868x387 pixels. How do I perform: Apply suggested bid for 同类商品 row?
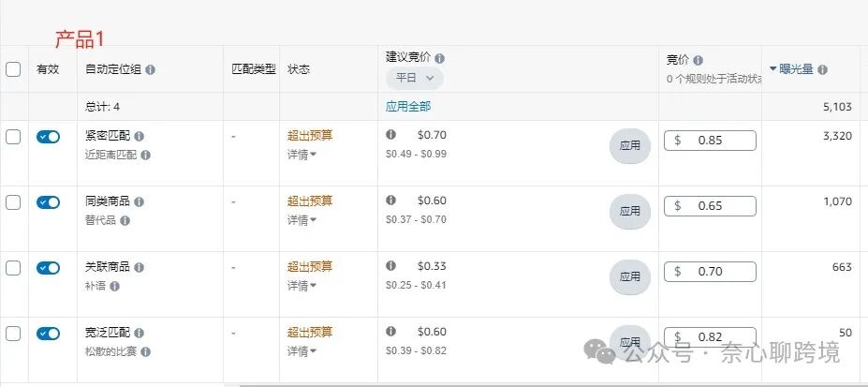point(630,211)
